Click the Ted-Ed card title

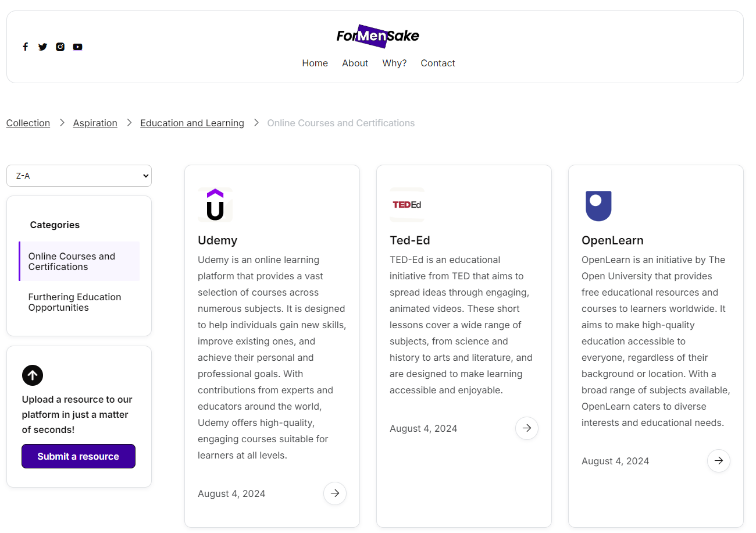click(410, 240)
